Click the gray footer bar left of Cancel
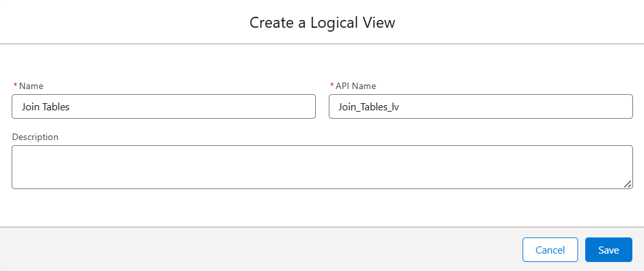Image resolution: width=644 pixels, height=271 pixels. tap(258, 250)
